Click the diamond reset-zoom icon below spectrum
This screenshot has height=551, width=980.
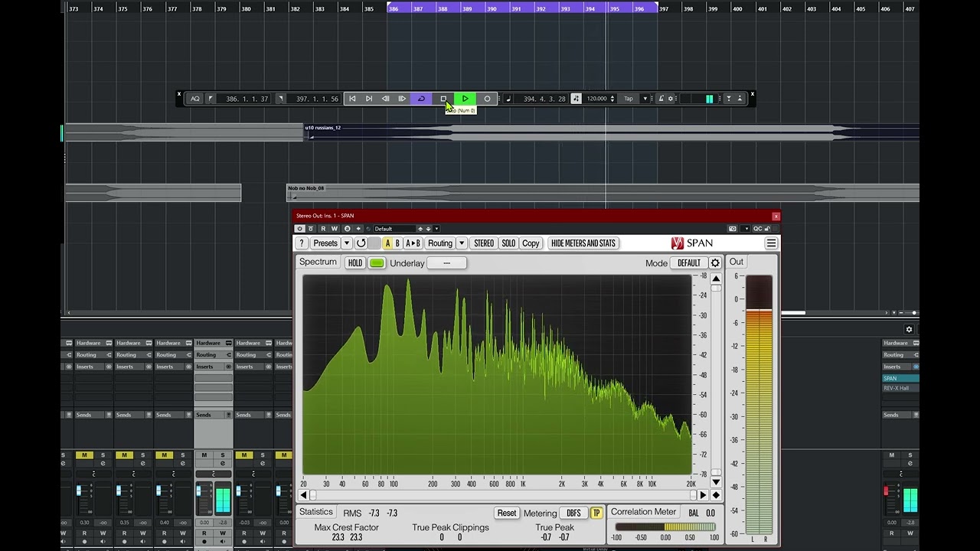point(716,495)
